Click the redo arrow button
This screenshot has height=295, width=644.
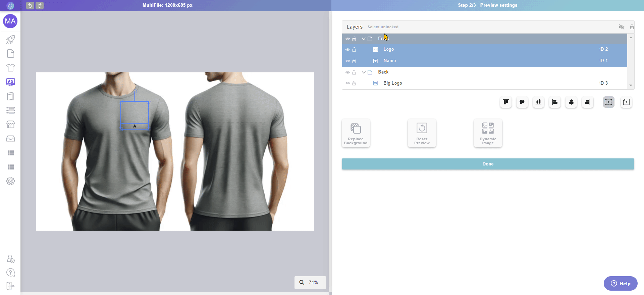click(40, 5)
